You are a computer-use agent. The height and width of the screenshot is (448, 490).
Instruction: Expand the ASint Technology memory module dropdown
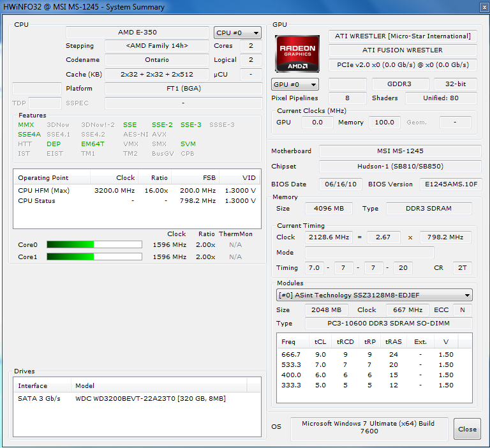point(374,295)
